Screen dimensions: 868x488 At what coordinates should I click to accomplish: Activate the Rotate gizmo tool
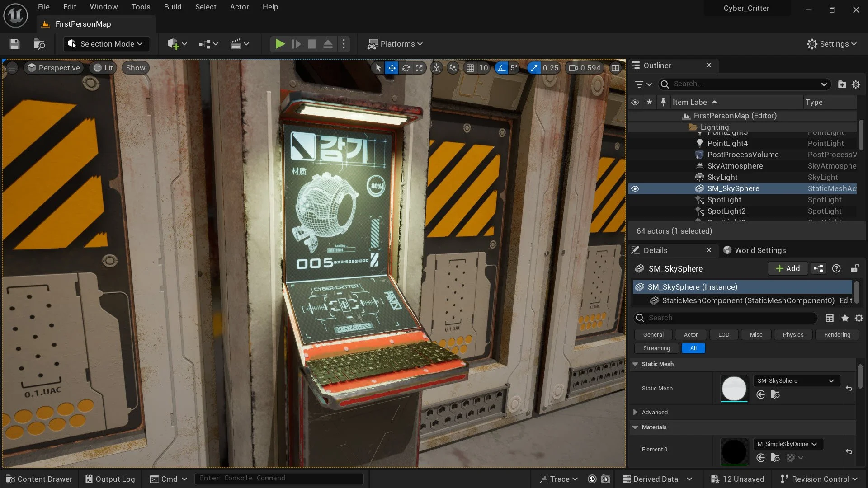(x=406, y=68)
